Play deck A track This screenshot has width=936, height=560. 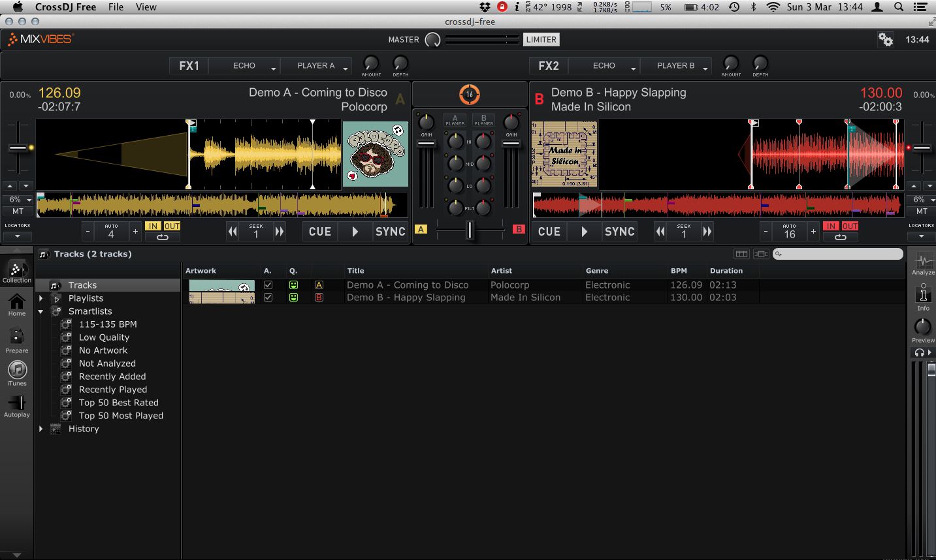355,231
